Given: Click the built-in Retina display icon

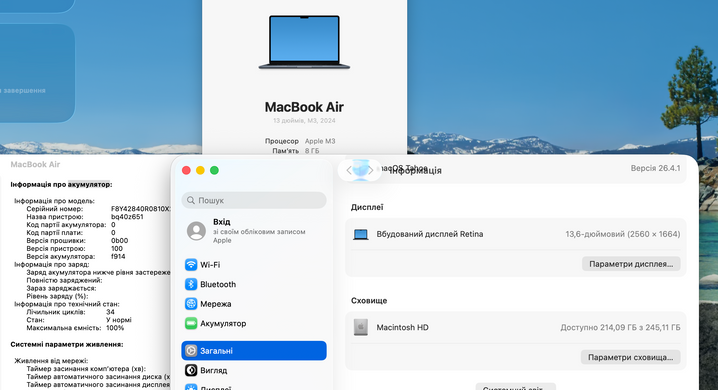Looking at the screenshot, I should [x=361, y=234].
